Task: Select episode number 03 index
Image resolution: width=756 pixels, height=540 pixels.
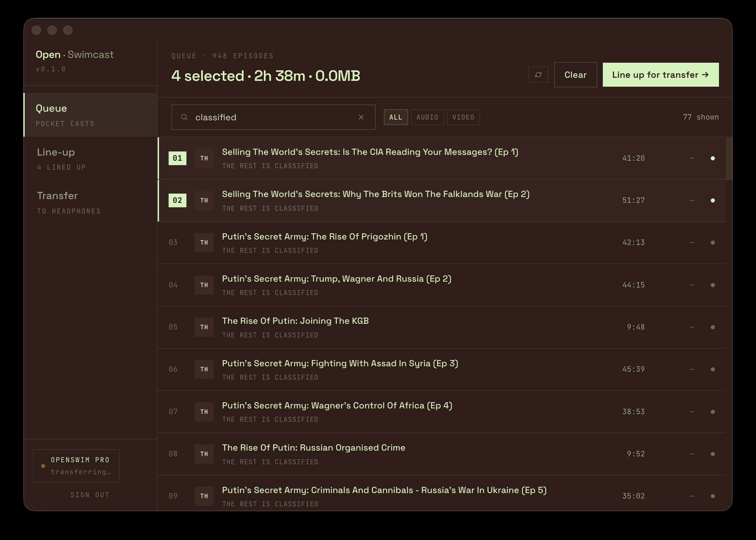Action: tap(173, 243)
